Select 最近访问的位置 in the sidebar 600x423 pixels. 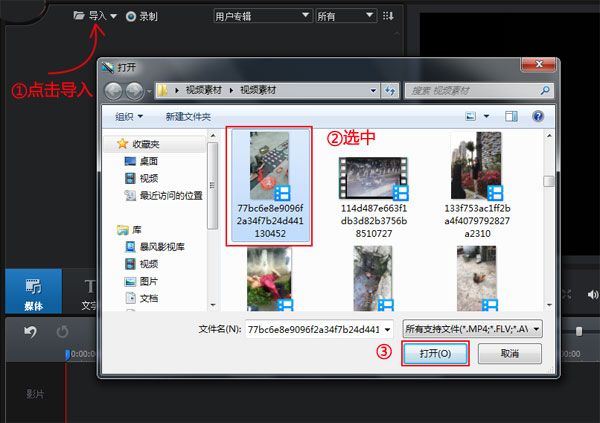coord(170,196)
